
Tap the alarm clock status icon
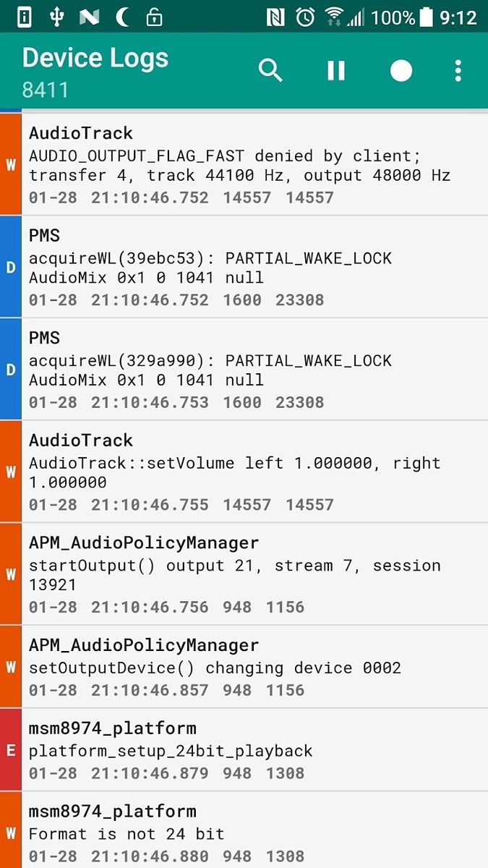coord(305,17)
